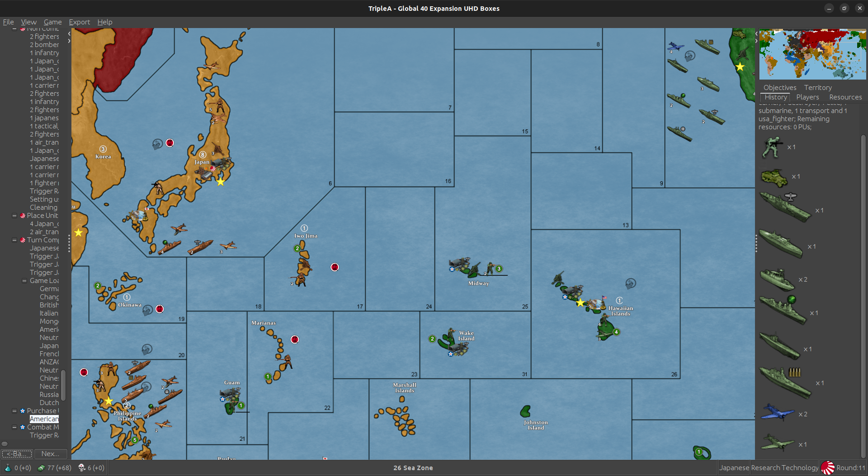Screen dimensions: 868x476
Task: Click the red kamikaze marker near Marianas
Action: [295, 339]
